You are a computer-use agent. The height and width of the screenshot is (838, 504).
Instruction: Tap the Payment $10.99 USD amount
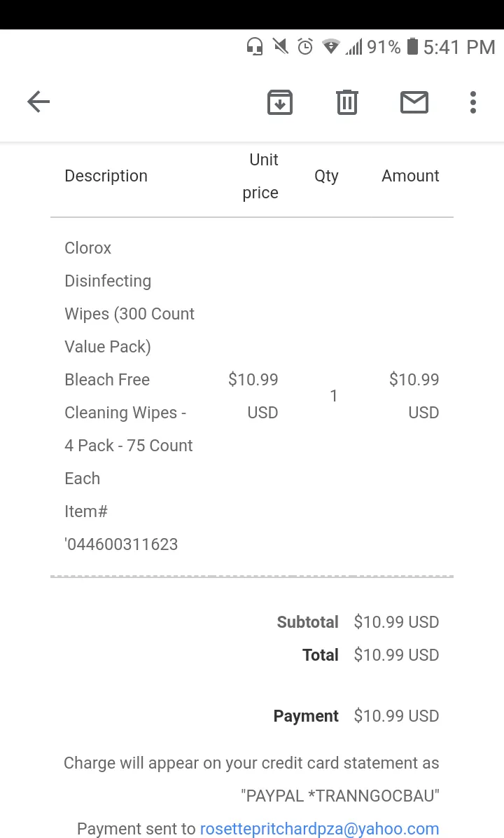[396, 715]
